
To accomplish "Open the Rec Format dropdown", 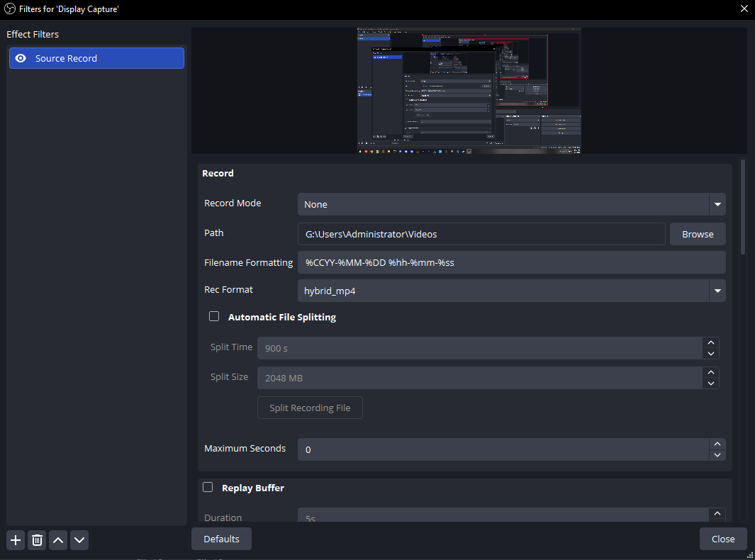I will [511, 291].
